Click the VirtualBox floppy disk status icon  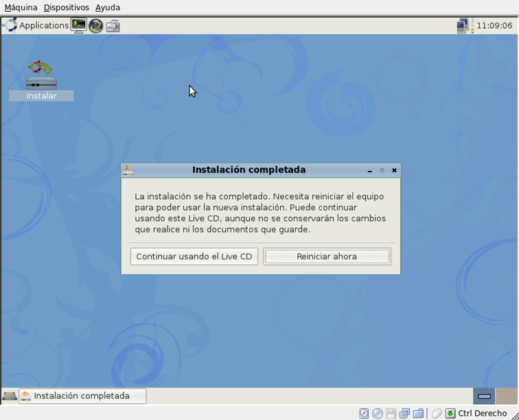tap(391, 413)
